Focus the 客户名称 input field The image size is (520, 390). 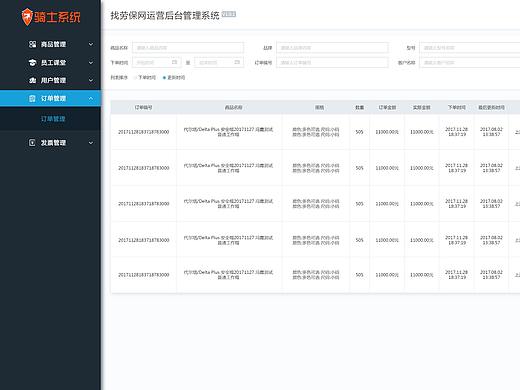point(470,62)
